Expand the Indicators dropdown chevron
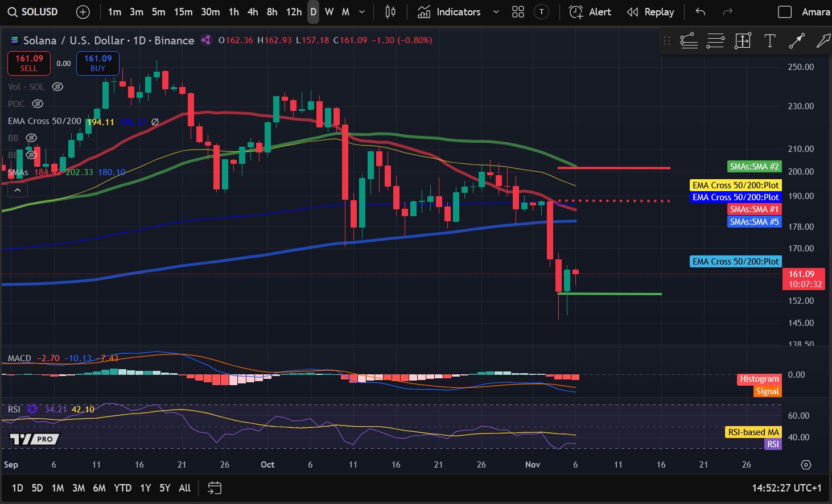This screenshot has height=504, width=832. 495,11
